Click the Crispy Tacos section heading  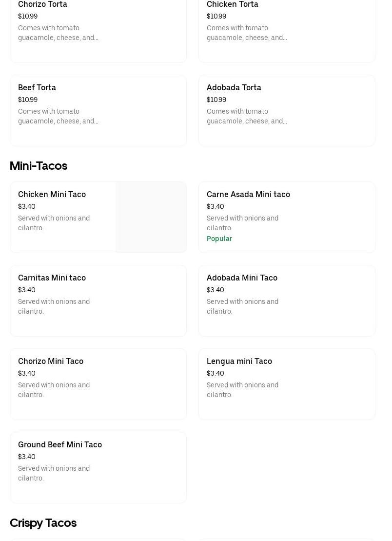coord(43,523)
